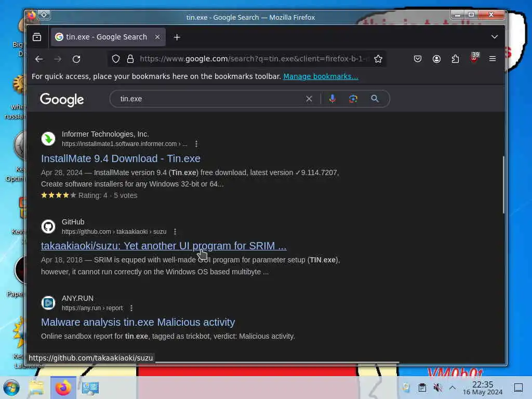Open the notification center icon

pos(518,388)
